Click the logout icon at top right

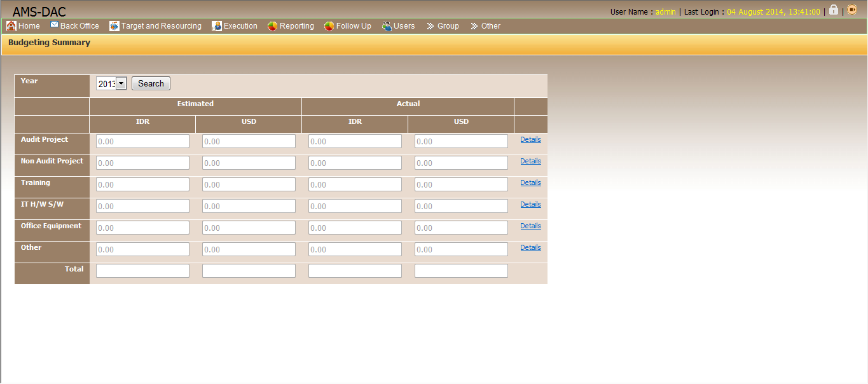(852, 10)
